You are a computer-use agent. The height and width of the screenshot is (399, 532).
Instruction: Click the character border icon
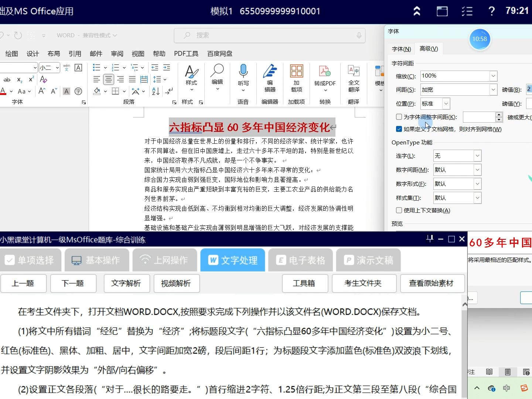tap(78, 68)
